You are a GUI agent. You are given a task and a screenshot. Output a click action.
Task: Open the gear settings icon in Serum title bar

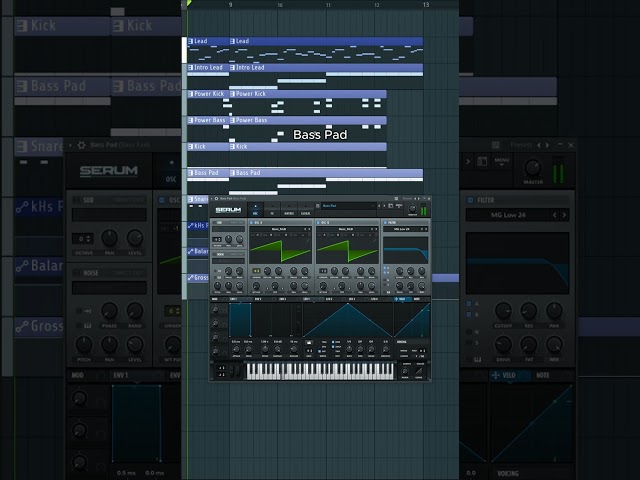[216, 198]
